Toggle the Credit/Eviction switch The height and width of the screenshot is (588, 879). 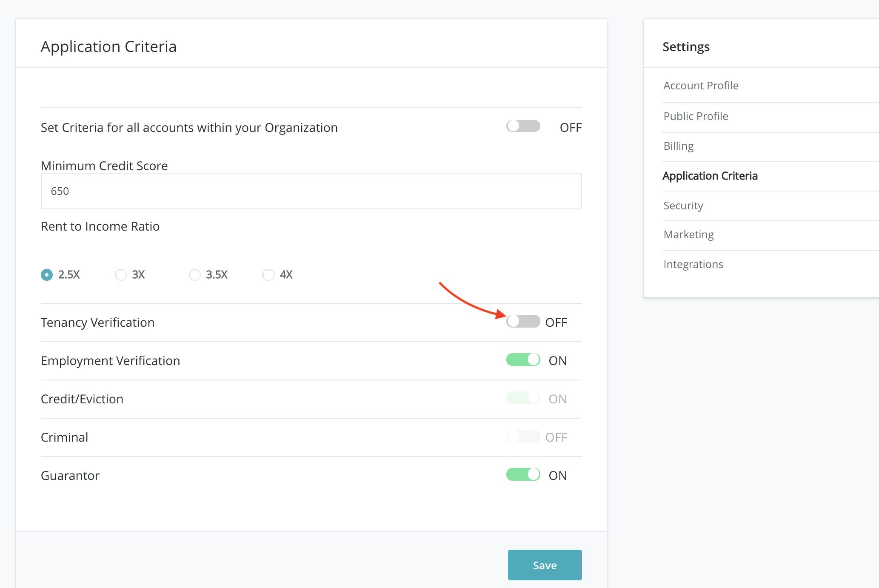pos(523,398)
